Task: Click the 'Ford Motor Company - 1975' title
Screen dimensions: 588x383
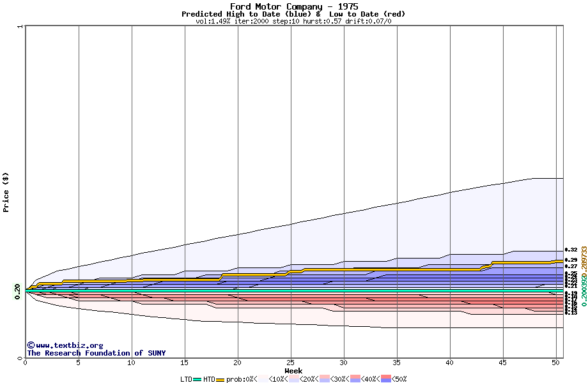Action: 294,6
